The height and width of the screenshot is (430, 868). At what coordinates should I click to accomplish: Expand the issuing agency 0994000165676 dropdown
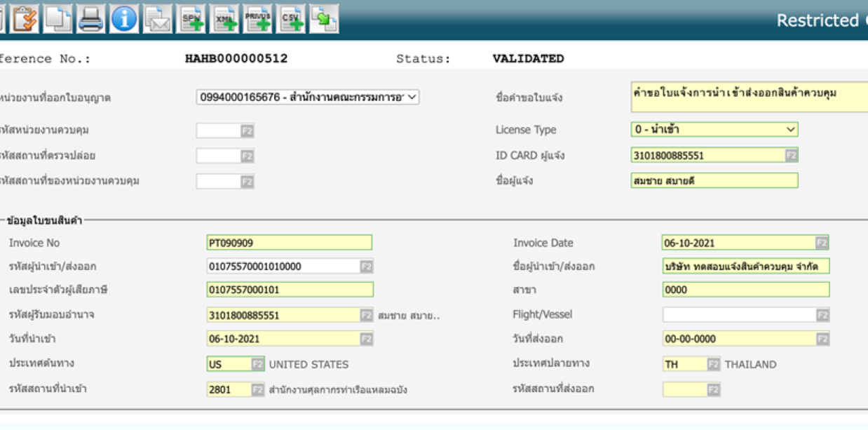pos(307,98)
